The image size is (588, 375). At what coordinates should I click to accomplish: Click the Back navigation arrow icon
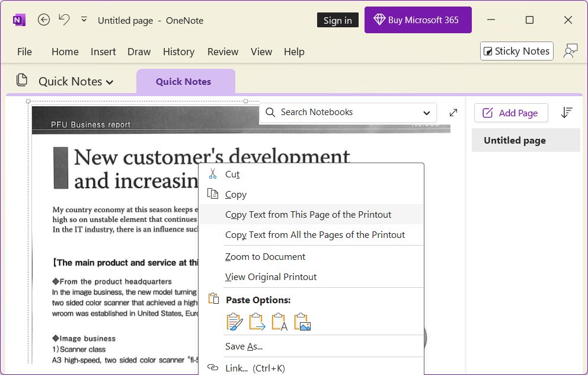[44, 20]
